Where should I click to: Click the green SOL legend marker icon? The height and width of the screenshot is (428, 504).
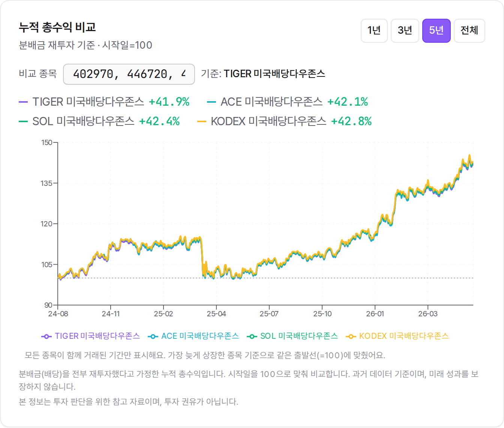pyautogui.click(x=252, y=337)
